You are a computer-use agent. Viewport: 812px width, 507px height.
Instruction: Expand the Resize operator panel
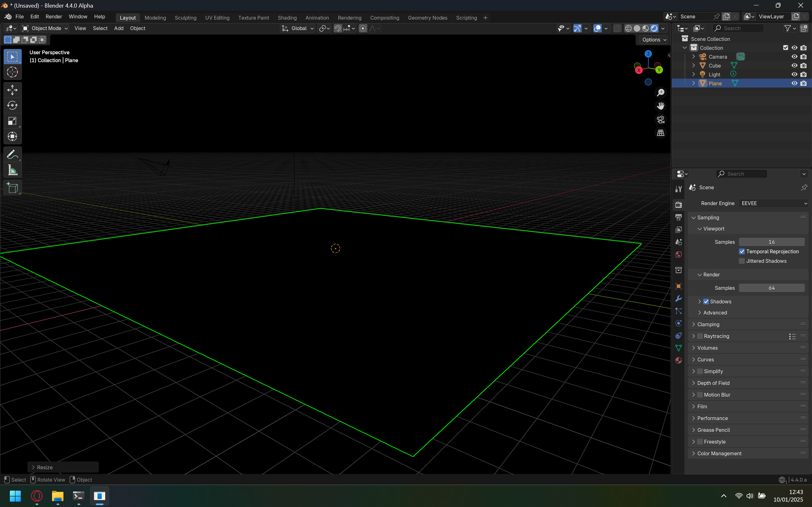pos(63,467)
